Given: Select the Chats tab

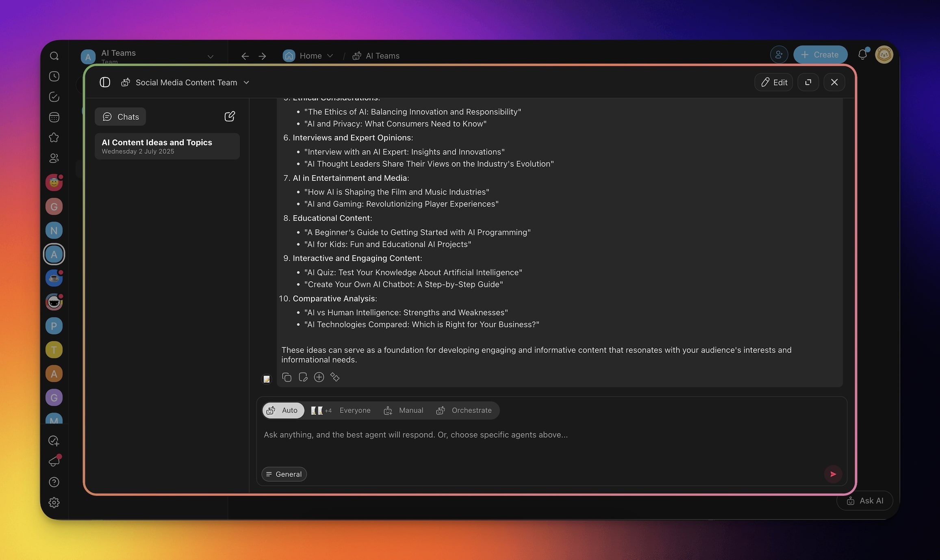Looking at the screenshot, I should click(x=120, y=117).
